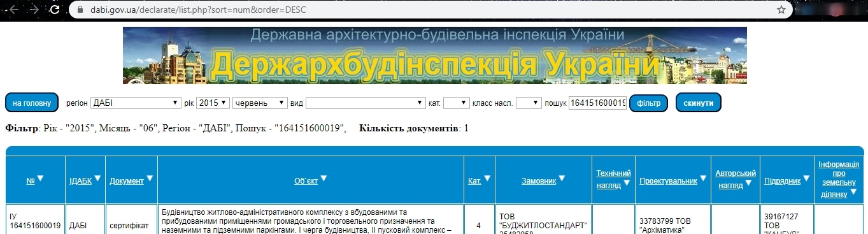The height and width of the screenshot is (234, 868).
Task: Apply filters with фільтр button
Action: 648,103
